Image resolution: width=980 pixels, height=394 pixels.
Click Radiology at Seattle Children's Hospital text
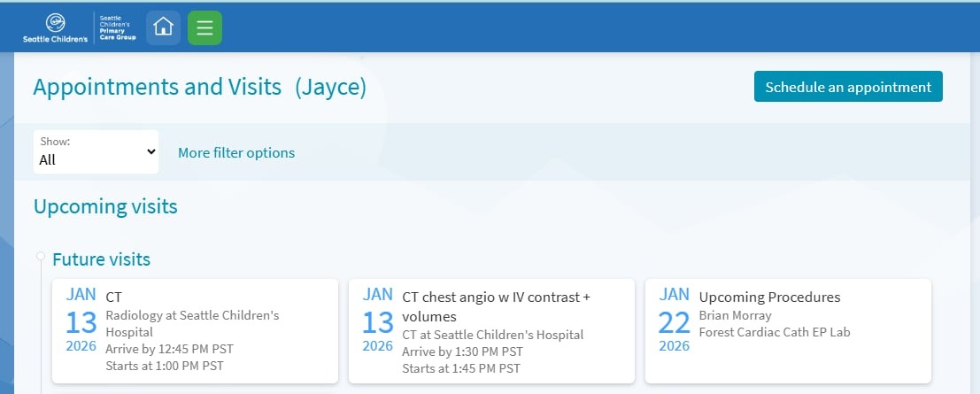[x=192, y=323]
